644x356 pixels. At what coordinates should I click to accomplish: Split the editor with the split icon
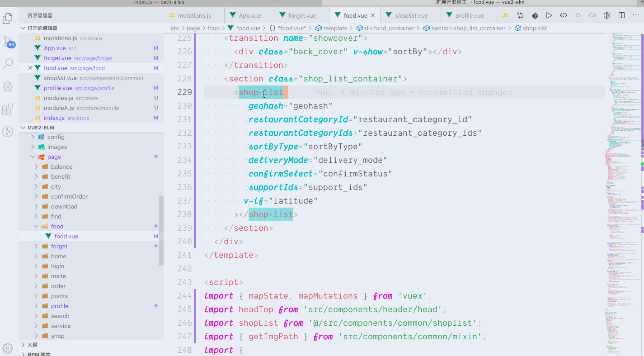(620, 15)
